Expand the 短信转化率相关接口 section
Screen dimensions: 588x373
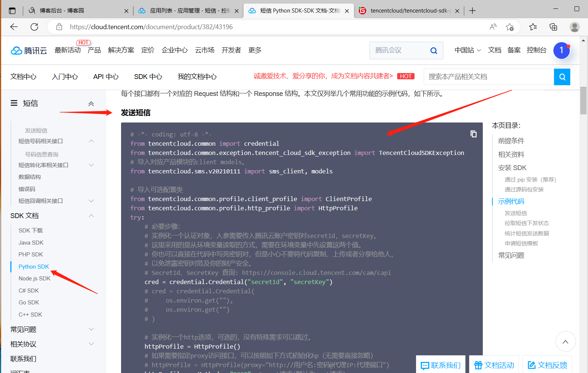(92, 165)
